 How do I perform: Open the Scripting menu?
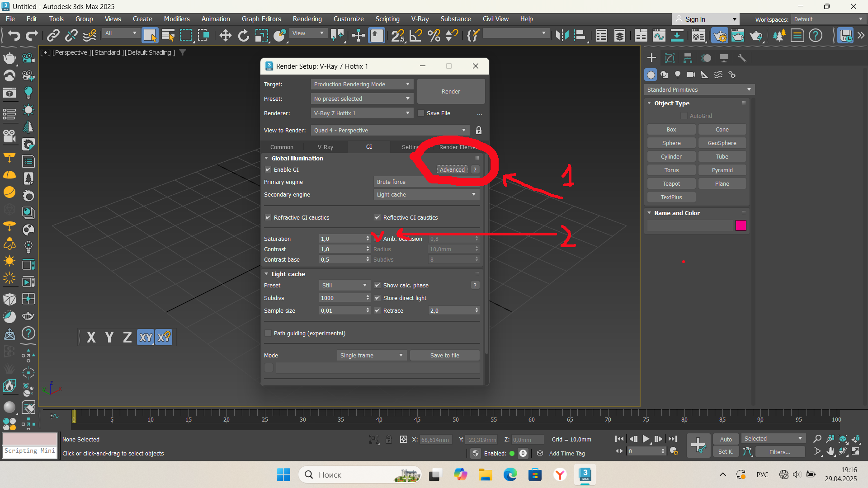(x=387, y=19)
